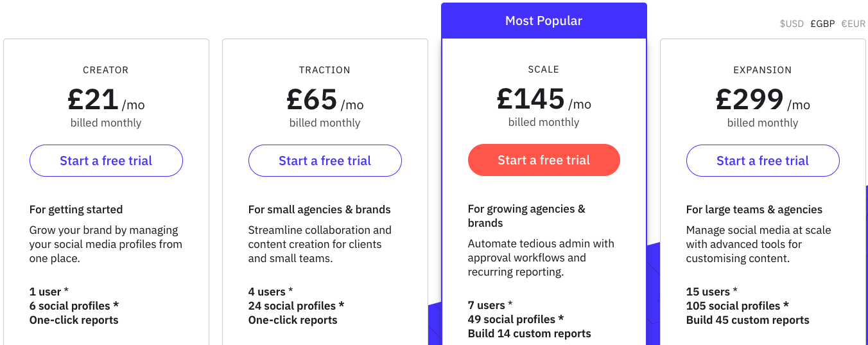
Task: Select the TRACTION plan heading
Action: click(x=325, y=70)
